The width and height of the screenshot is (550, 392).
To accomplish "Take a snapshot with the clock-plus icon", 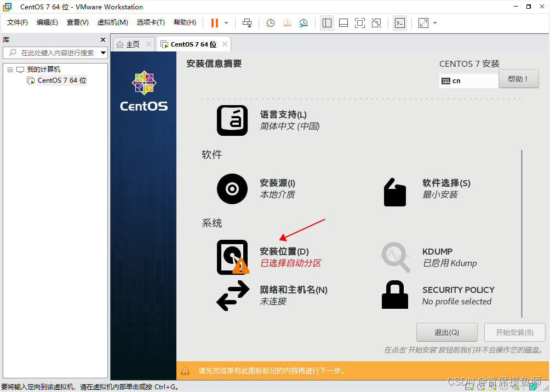I will [270, 23].
